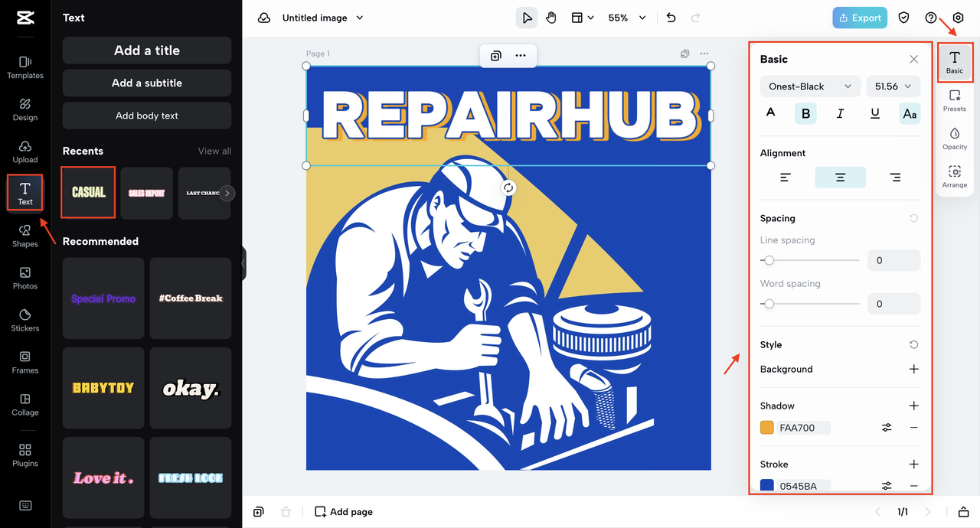Open the text color A option
The width and height of the screenshot is (980, 528).
(771, 113)
